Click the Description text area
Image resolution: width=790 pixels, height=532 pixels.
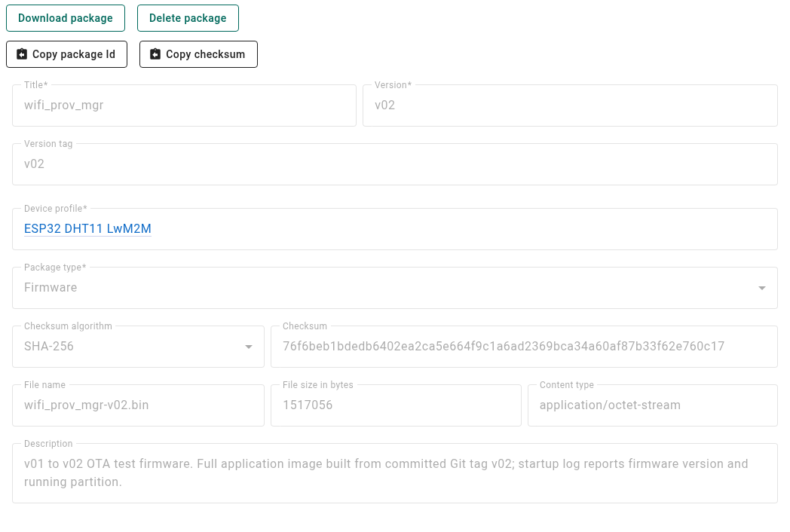[395, 473]
